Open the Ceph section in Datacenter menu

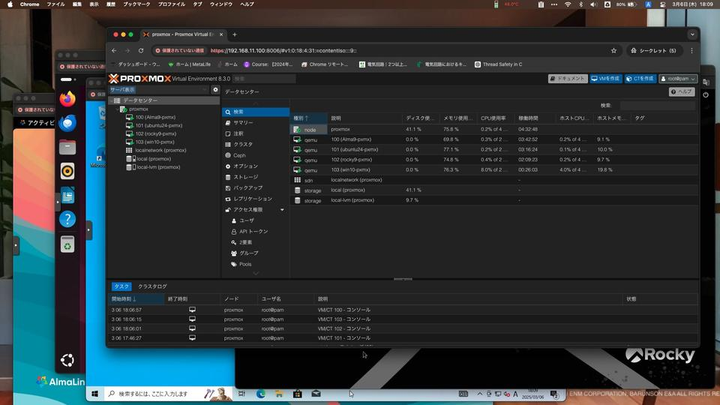point(240,155)
